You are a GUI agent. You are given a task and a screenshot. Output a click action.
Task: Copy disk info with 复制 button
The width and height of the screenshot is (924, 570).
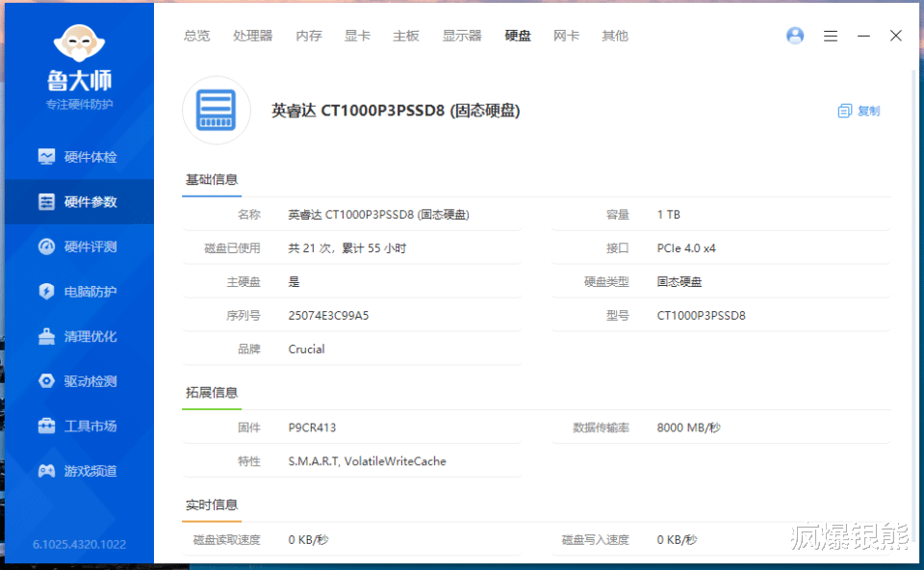click(859, 111)
